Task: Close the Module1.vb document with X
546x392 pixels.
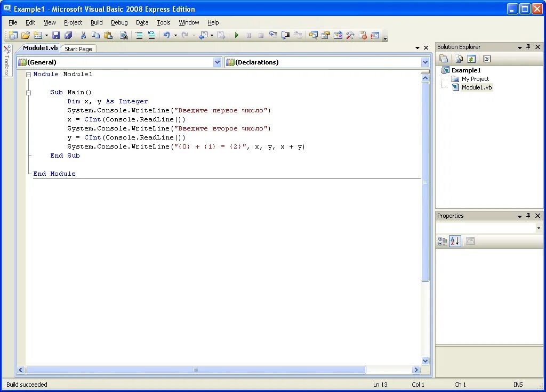Action: (426, 47)
